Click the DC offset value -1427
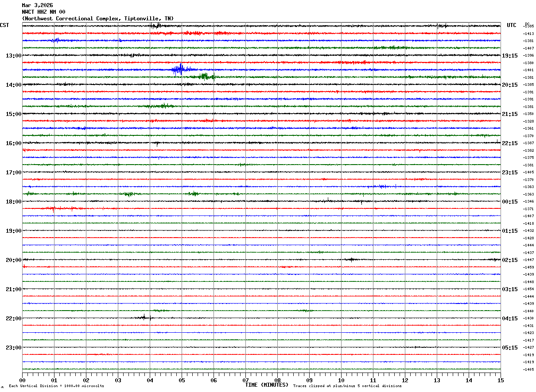 [528, 347]
